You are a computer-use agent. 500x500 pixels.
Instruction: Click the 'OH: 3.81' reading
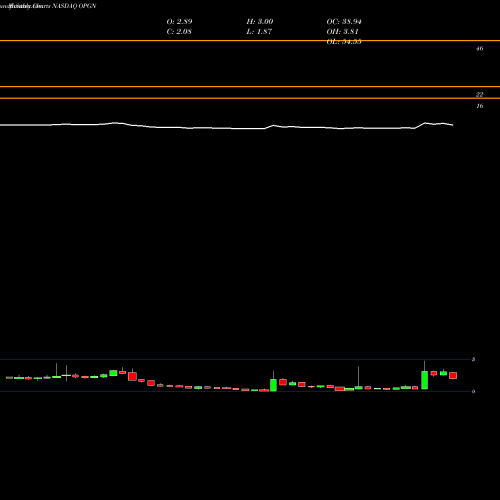(342, 31)
